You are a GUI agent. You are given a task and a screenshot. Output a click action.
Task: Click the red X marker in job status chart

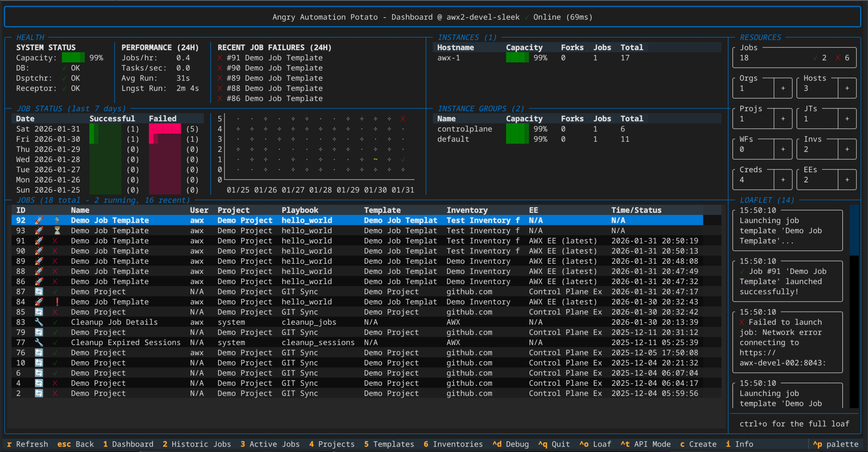403,118
